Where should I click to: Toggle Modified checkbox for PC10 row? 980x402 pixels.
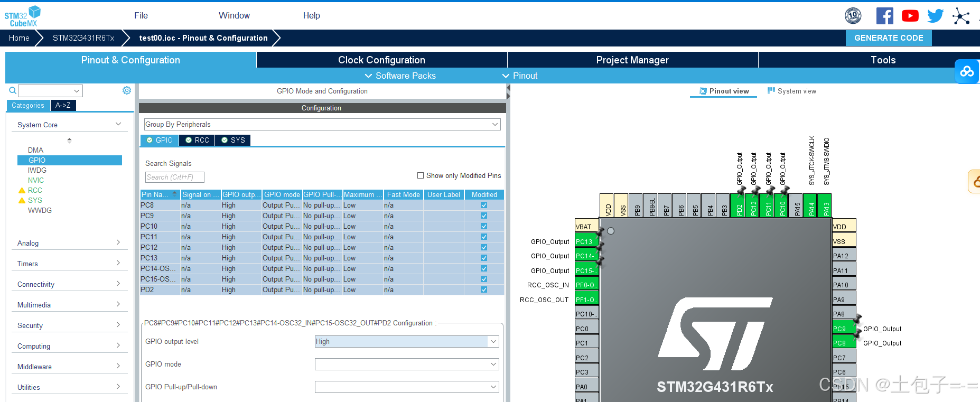(x=484, y=226)
